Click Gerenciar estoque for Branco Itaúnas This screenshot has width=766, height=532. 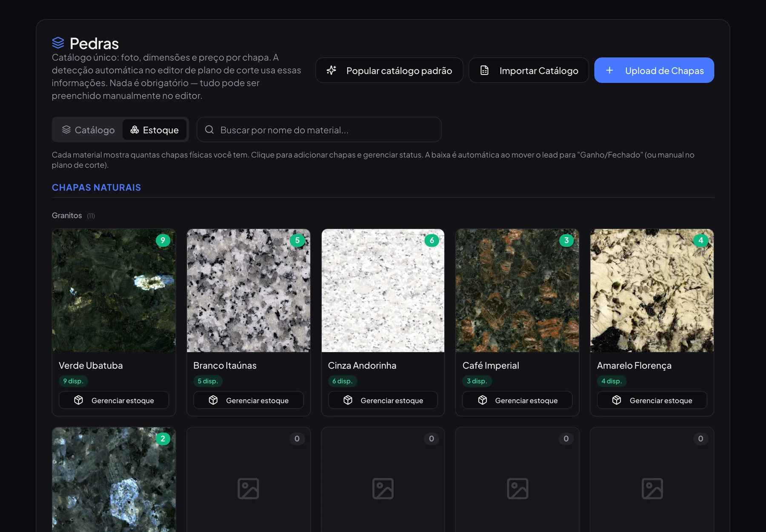(x=249, y=400)
